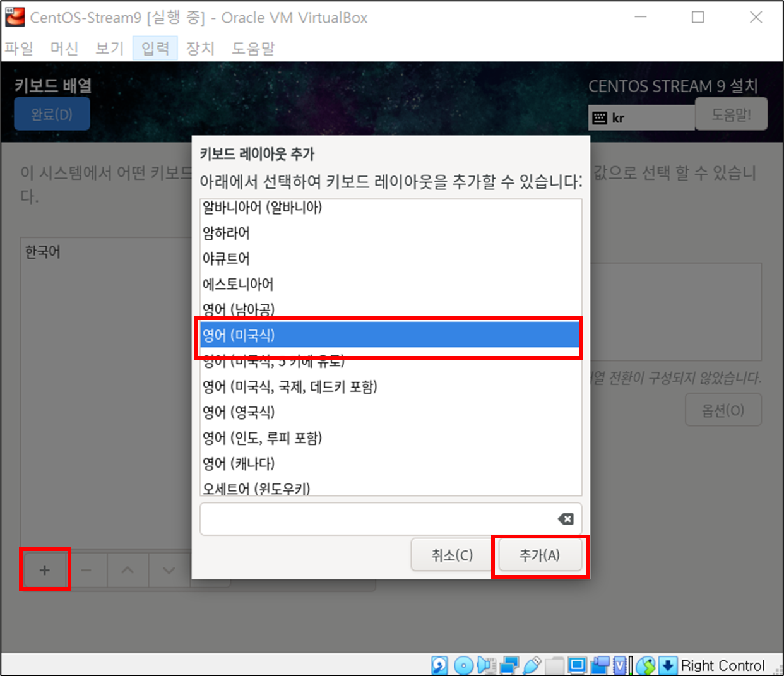The image size is (784, 676).
Task: Select 영어 (미국식, 국제, 데드키 포함)
Action: pos(391,386)
